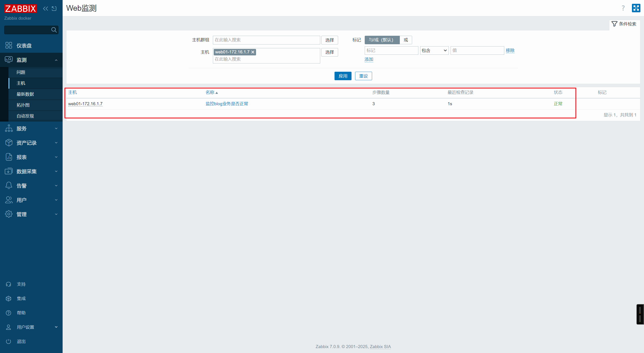Open the 自动发现 submenu item
Viewport: 644px width, 353px height.
point(36,116)
